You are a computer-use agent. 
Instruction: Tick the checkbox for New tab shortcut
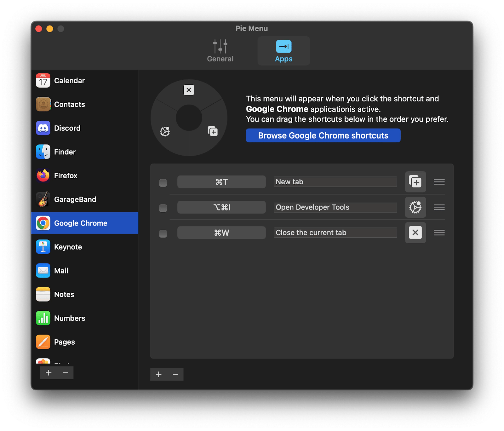tap(163, 183)
